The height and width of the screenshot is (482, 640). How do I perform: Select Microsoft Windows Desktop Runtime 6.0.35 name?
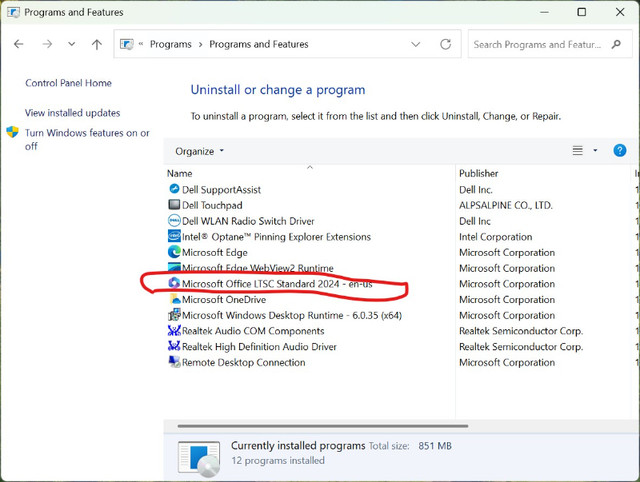[x=292, y=315]
